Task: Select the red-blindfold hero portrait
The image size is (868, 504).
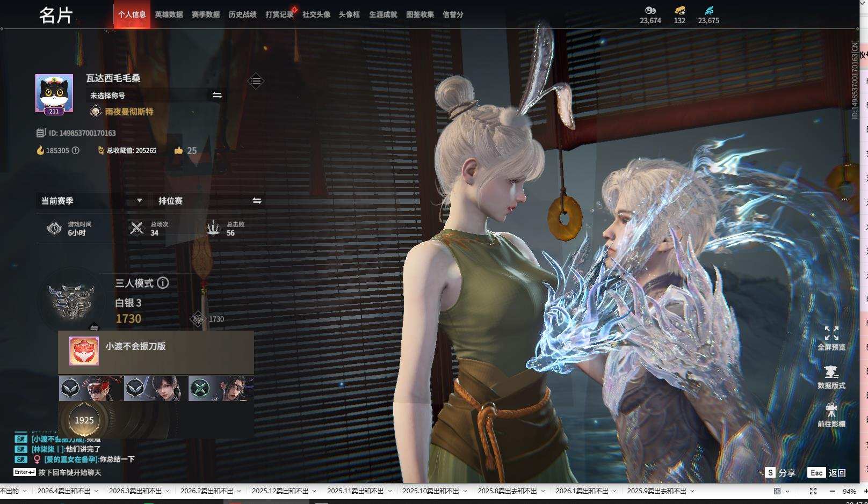Action: (x=91, y=388)
